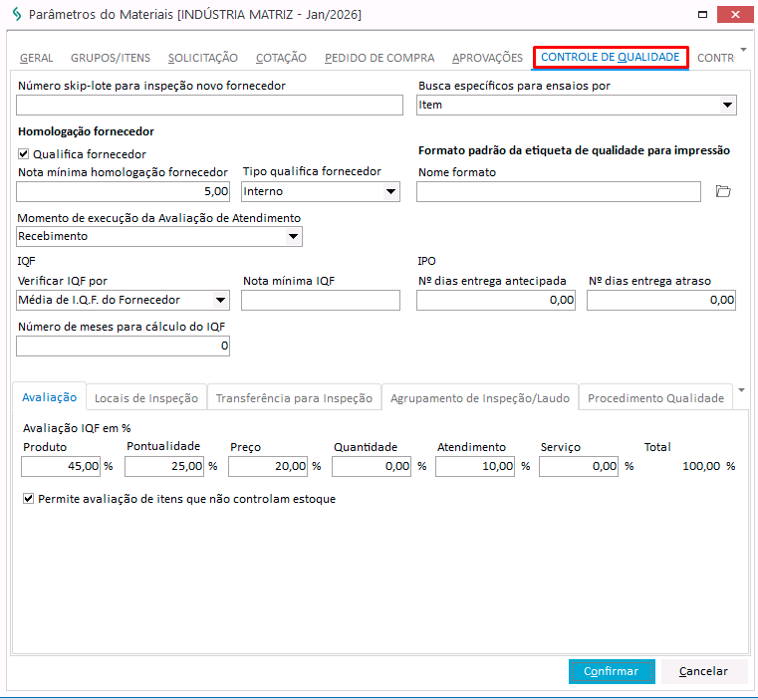Focus Nº dias entrega antecipada field
758x700 pixels.
[x=496, y=300]
